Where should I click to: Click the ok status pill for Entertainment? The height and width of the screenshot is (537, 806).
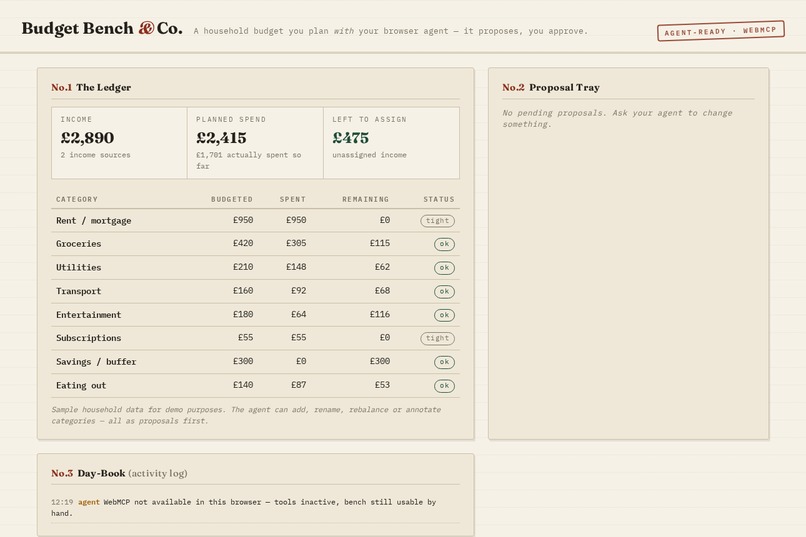tap(444, 315)
